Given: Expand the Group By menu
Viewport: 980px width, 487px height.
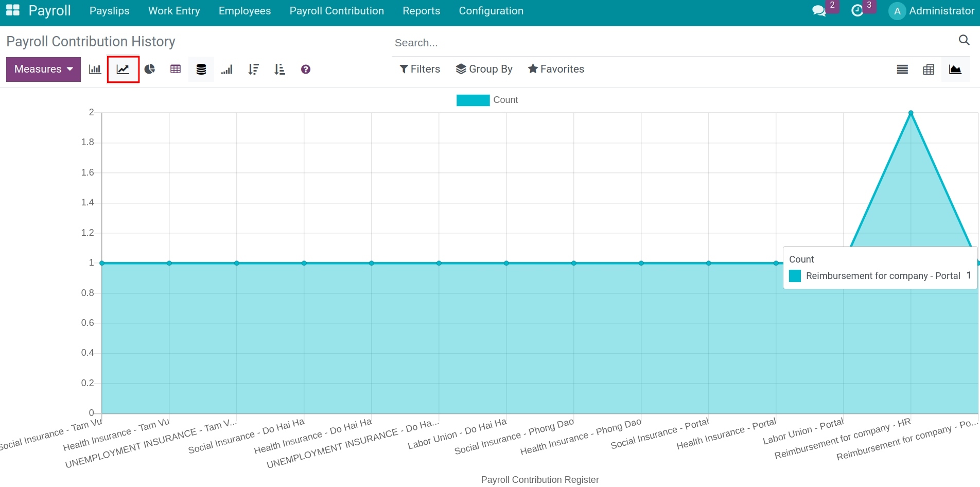Looking at the screenshot, I should pos(484,69).
